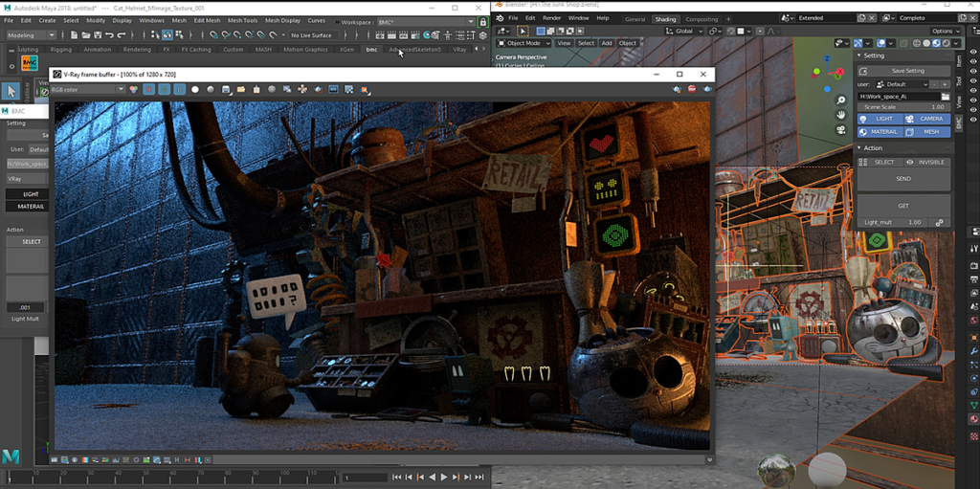Click the Save Setting button
This screenshot has height=489, width=980.
point(903,71)
